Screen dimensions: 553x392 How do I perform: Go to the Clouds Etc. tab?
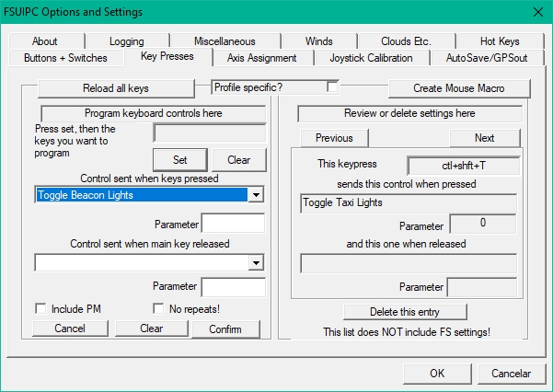[406, 41]
